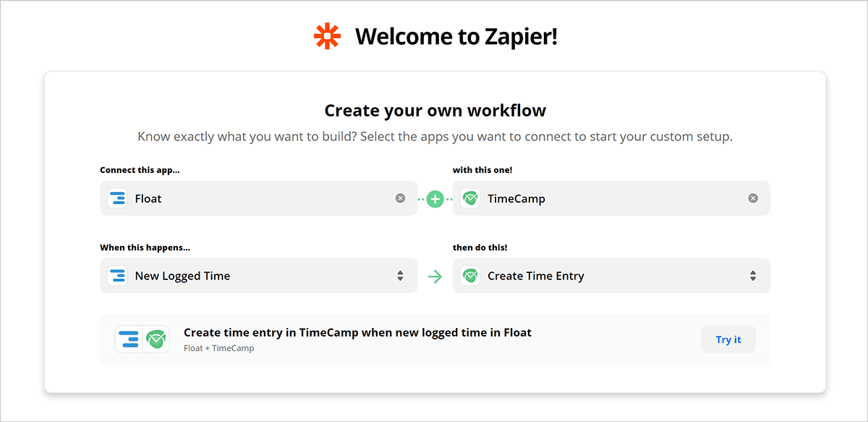The width and height of the screenshot is (868, 422).
Task: Click the Float + TimeCamp subtitle text
Action: tap(218, 348)
